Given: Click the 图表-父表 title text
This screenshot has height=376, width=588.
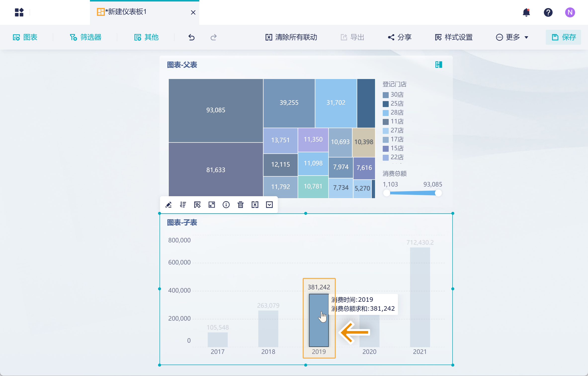Looking at the screenshot, I should (x=182, y=65).
